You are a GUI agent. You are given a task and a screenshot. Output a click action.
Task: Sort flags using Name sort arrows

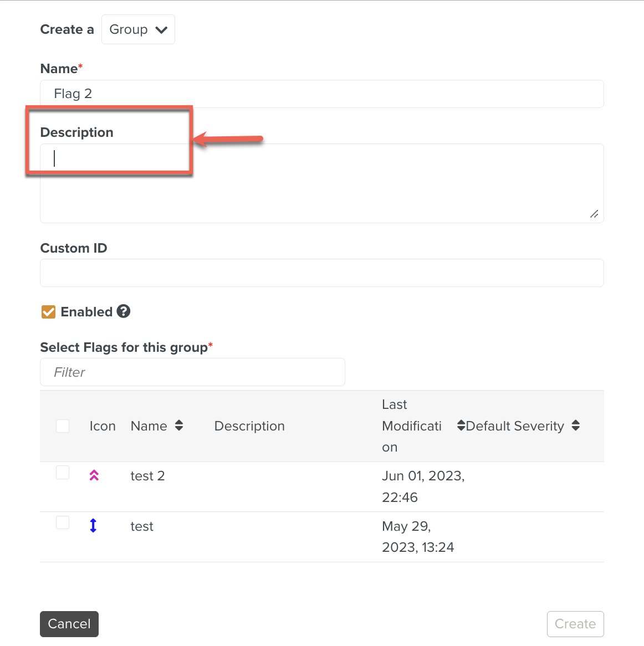click(179, 425)
